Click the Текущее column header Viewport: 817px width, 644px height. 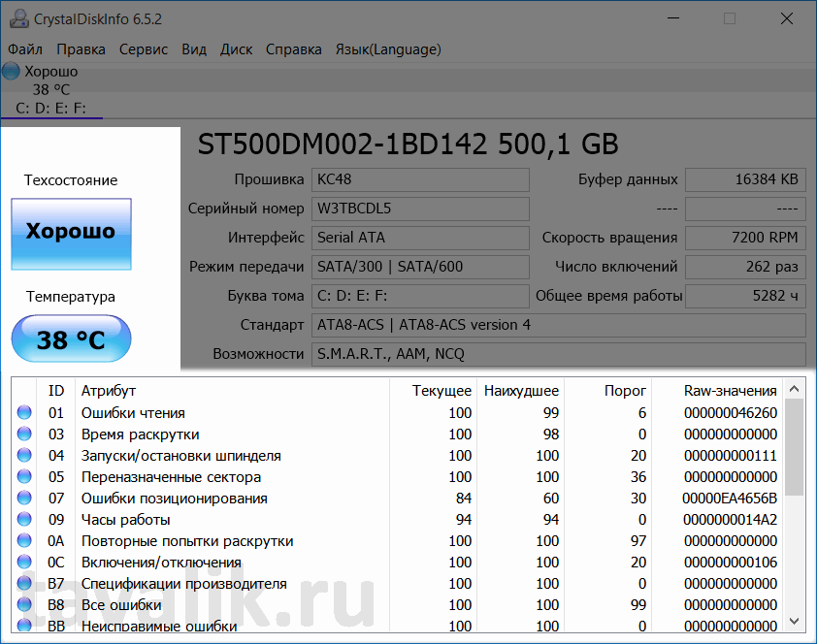click(x=433, y=391)
